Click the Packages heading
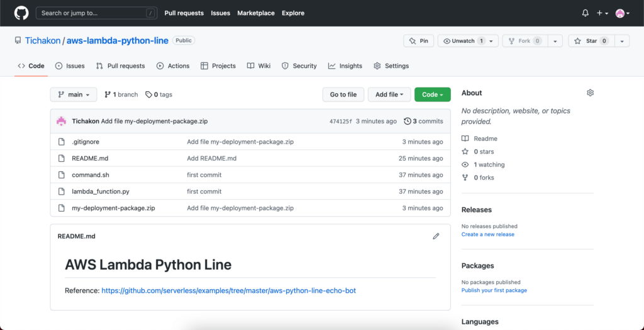The image size is (644, 330). [x=478, y=266]
